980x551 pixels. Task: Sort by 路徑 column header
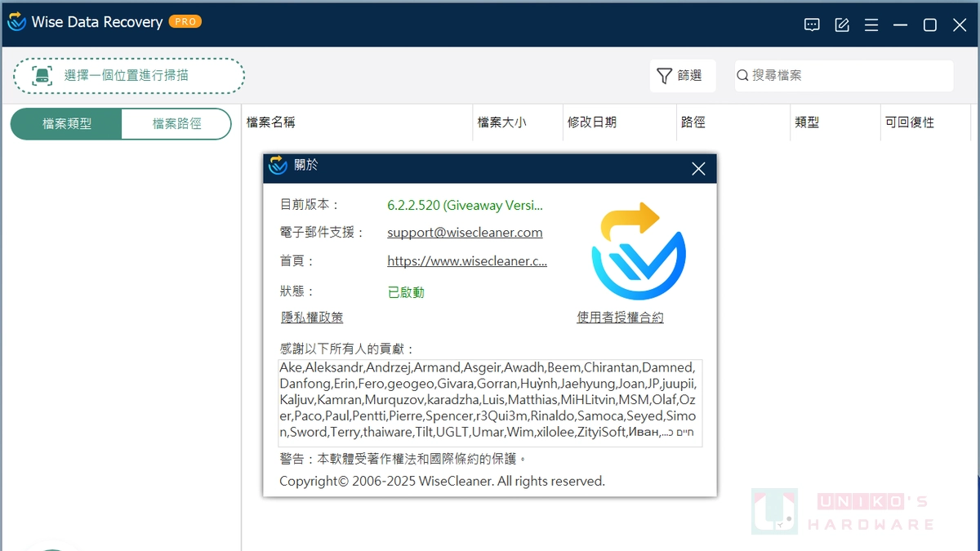[x=733, y=122]
